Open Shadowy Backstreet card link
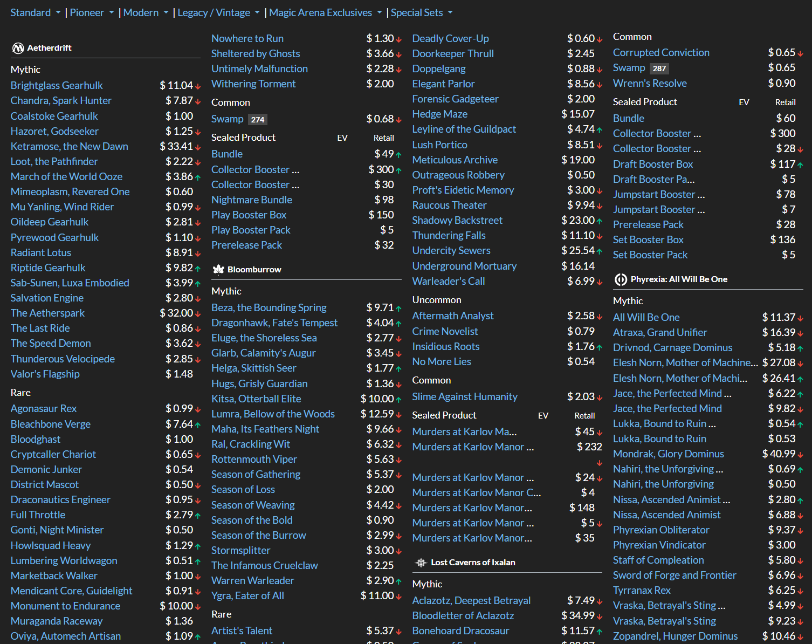812x644 pixels. click(457, 220)
